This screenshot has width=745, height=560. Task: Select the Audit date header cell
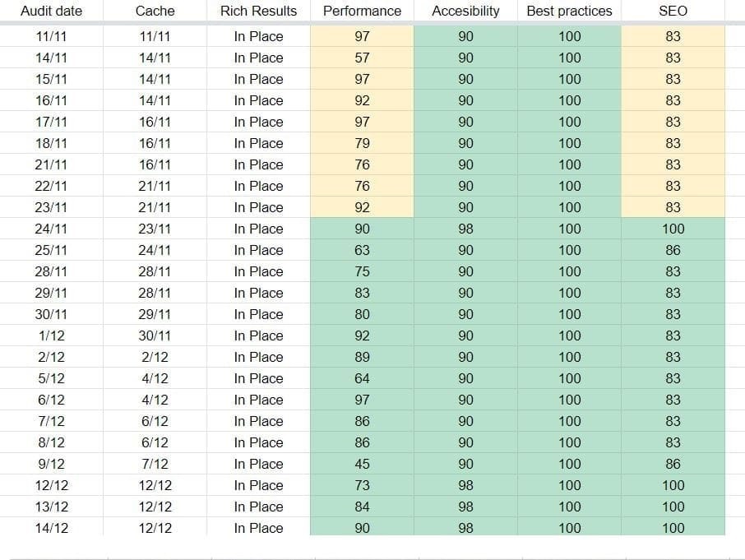pos(51,12)
